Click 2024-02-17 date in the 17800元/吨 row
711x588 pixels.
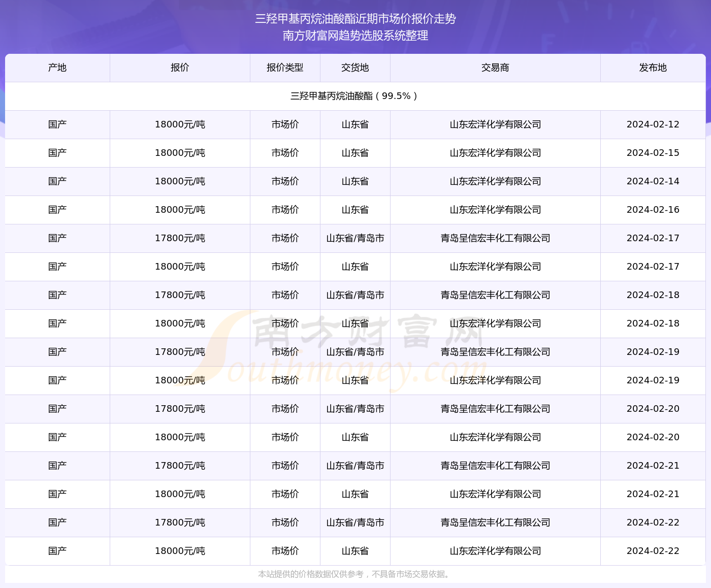(653, 238)
